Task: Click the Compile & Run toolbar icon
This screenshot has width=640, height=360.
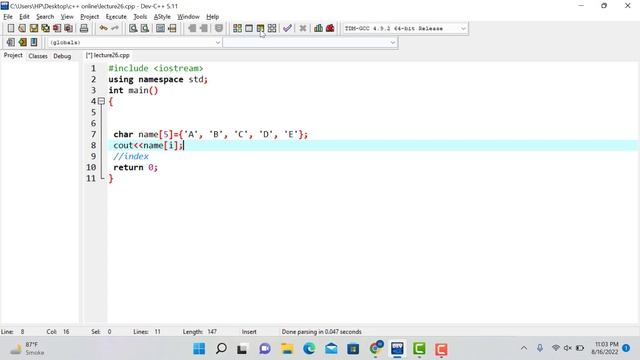Action: (x=260, y=28)
